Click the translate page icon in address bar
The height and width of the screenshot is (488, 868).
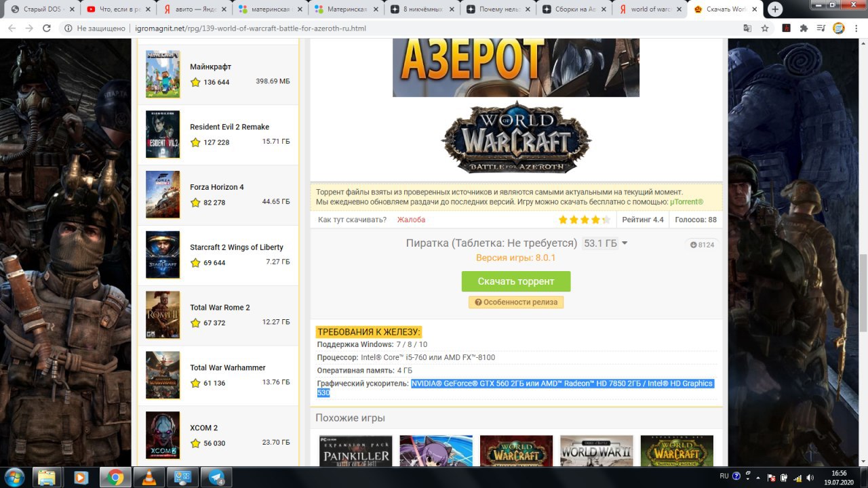pyautogui.click(x=747, y=28)
